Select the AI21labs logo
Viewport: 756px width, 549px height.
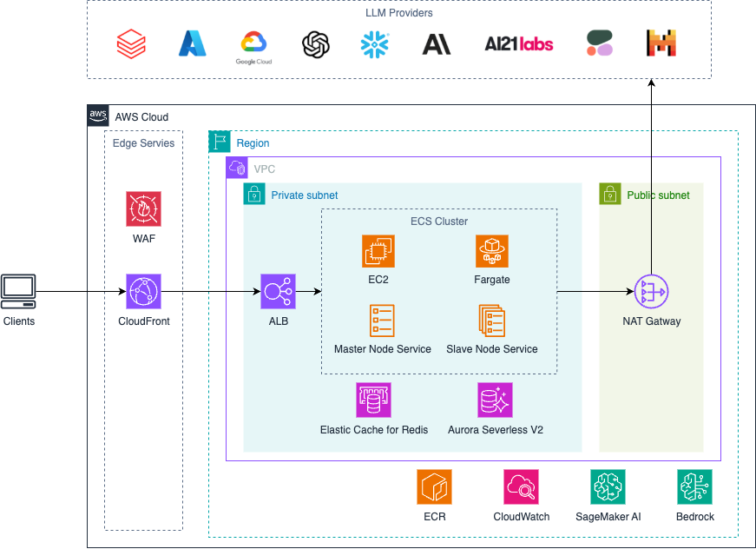(518, 43)
